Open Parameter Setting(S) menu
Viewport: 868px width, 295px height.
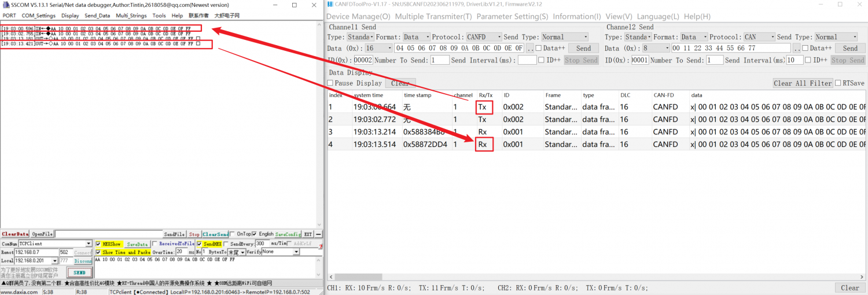click(x=512, y=17)
